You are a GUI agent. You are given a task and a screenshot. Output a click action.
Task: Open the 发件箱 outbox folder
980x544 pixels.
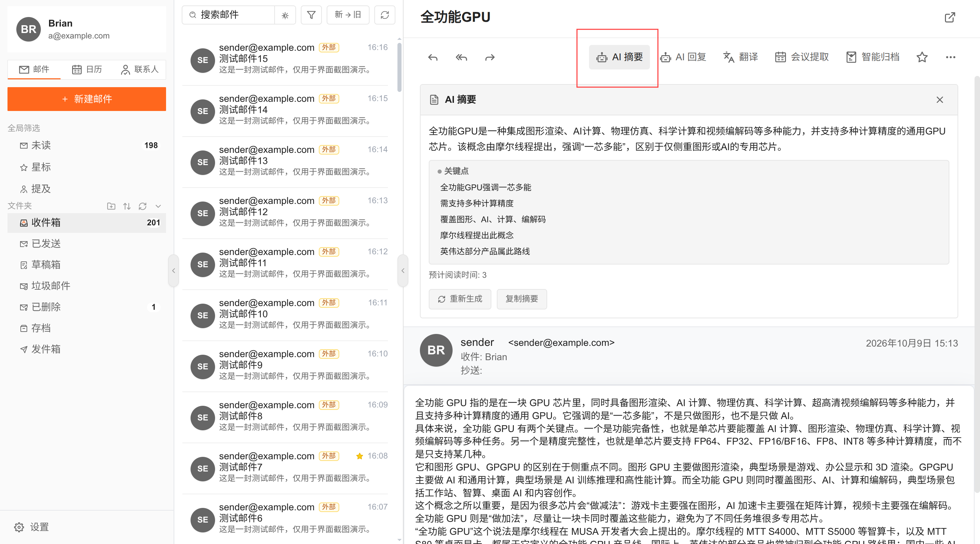(87, 350)
